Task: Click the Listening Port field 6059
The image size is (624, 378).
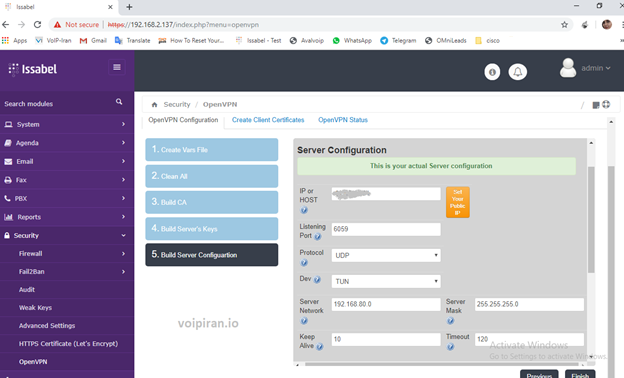Action: [x=386, y=229]
